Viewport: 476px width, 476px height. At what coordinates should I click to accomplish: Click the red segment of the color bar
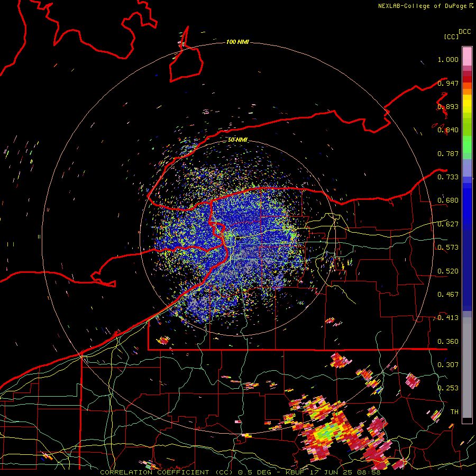[467, 79]
